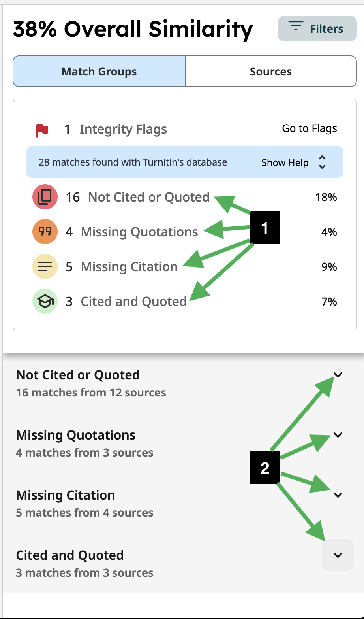Expand the Not Cited or Quoted section
Image resolution: width=364 pixels, height=619 pixels.
point(338,375)
